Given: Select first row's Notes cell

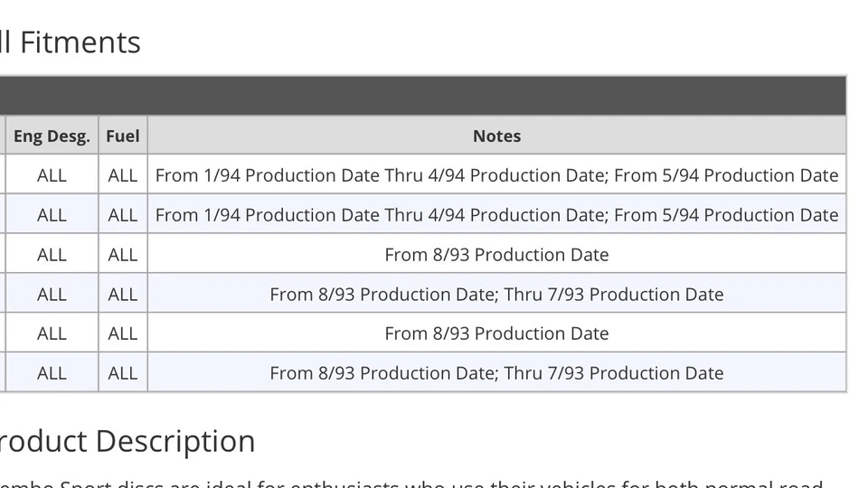Looking at the screenshot, I should [x=496, y=175].
